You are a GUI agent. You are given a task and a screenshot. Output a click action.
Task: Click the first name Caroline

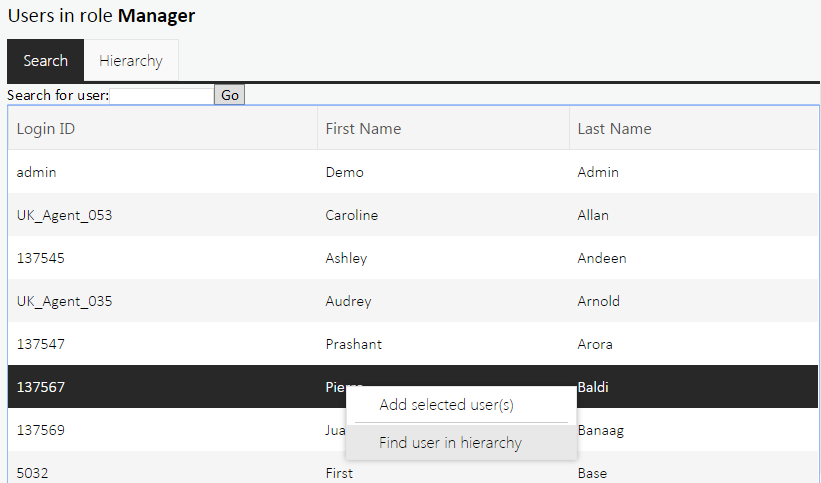[x=352, y=215]
